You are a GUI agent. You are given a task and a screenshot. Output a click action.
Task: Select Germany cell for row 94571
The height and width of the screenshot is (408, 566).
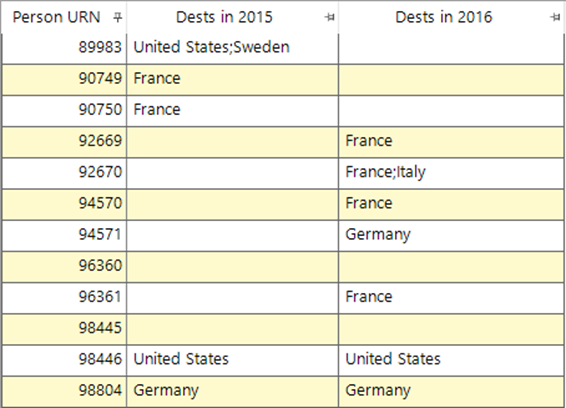(451, 236)
